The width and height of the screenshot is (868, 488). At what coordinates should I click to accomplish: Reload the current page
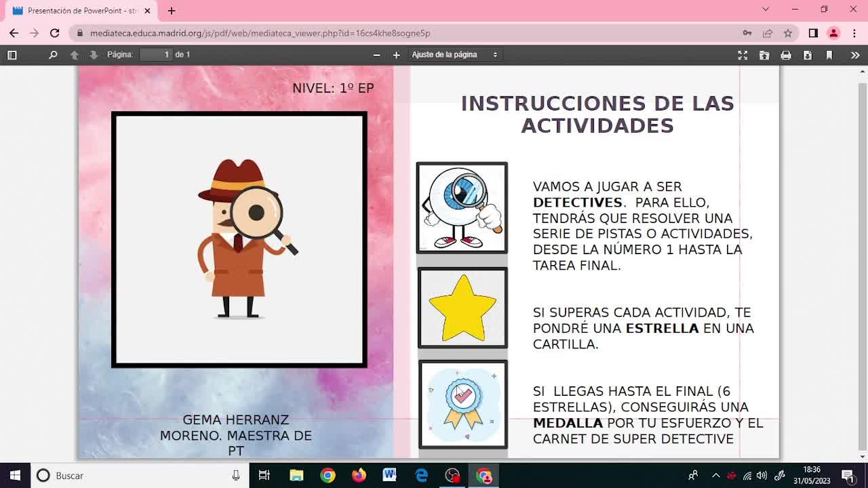click(x=55, y=33)
